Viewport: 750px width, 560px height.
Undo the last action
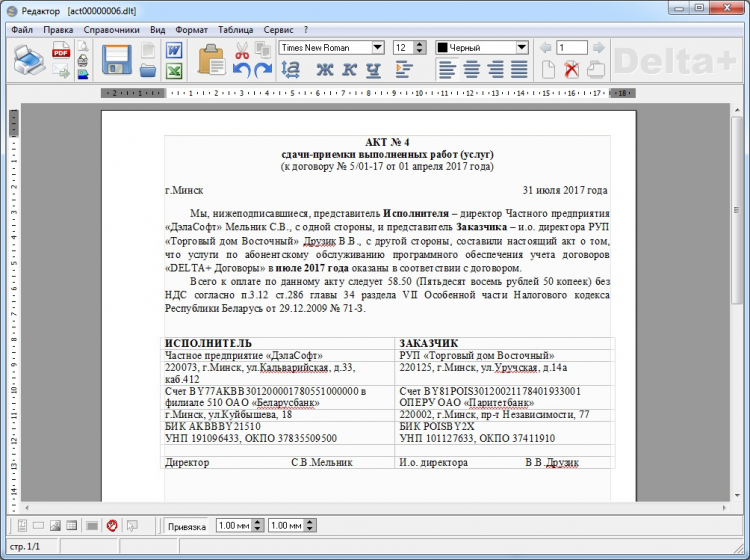pyautogui.click(x=242, y=70)
